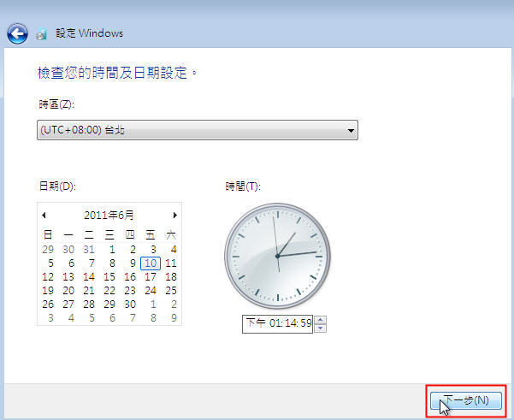Select date 22 in the calendar
Viewport: 514px width, 420px height.
(109, 291)
